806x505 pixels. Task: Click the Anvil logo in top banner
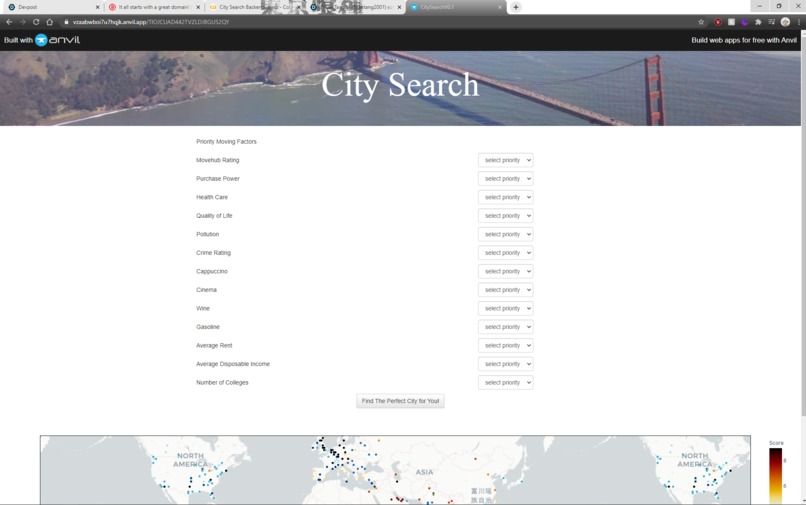pos(58,40)
